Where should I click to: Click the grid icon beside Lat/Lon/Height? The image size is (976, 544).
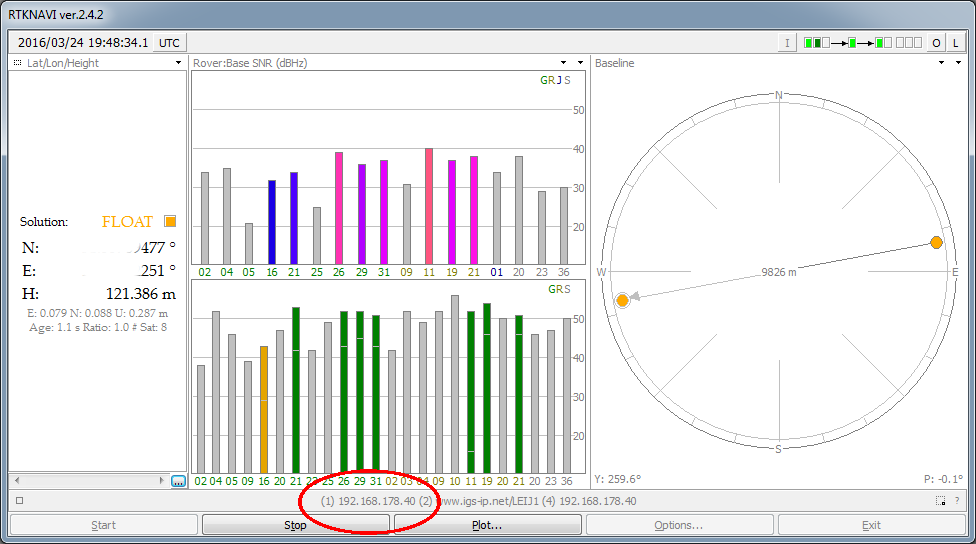tap(18, 63)
